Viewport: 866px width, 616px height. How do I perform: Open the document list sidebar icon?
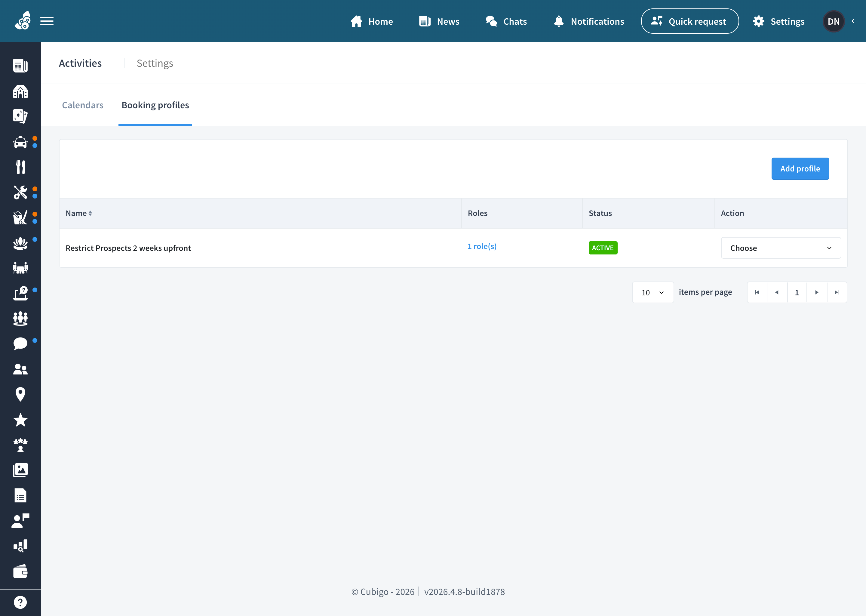pyautogui.click(x=20, y=495)
